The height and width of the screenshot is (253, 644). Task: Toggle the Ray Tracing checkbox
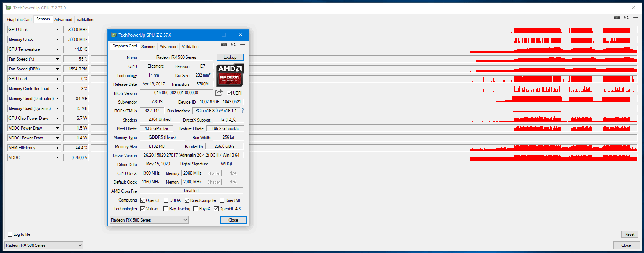(166, 209)
